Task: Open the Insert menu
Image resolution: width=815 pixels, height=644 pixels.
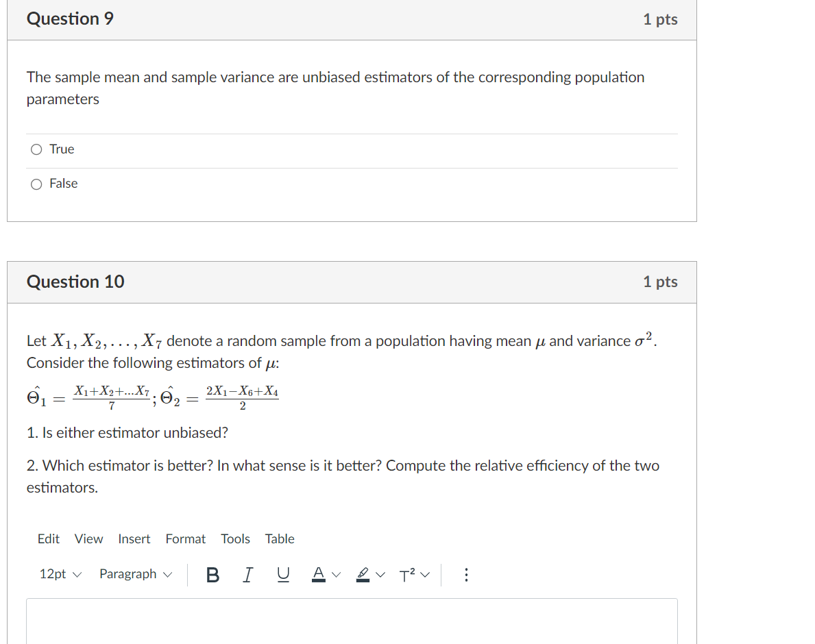Action: click(x=134, y=539)
